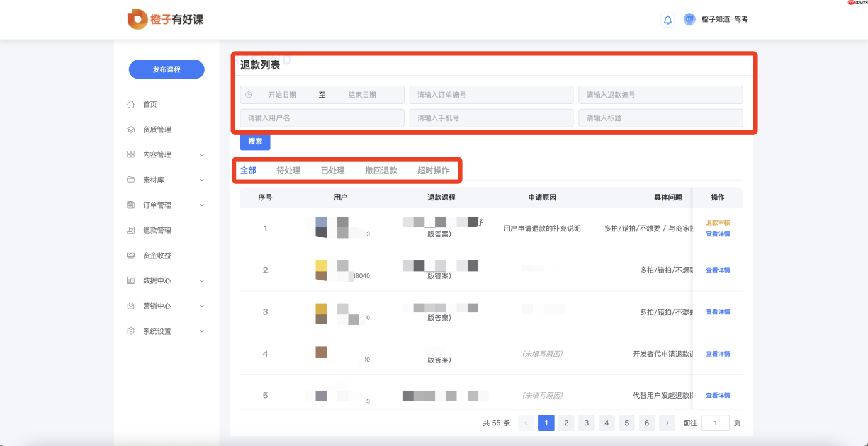Go to pagination page 5
868x446 pixels.
627,423
